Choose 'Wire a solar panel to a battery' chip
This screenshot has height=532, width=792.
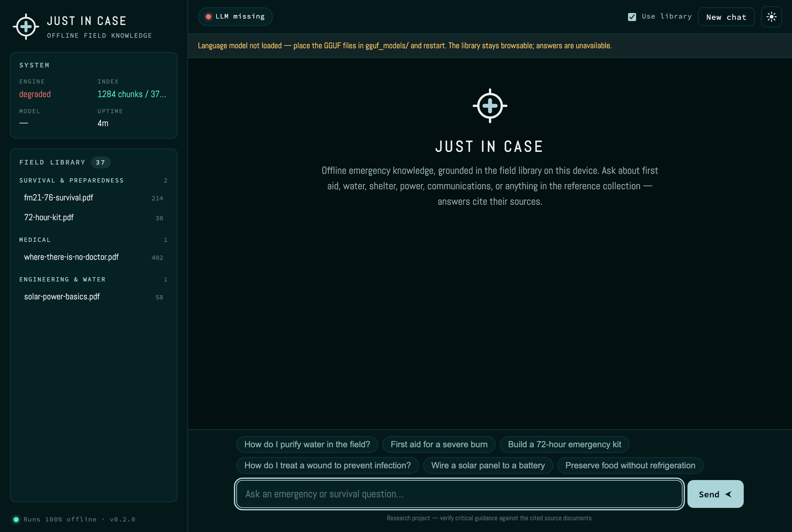(488, 465)
